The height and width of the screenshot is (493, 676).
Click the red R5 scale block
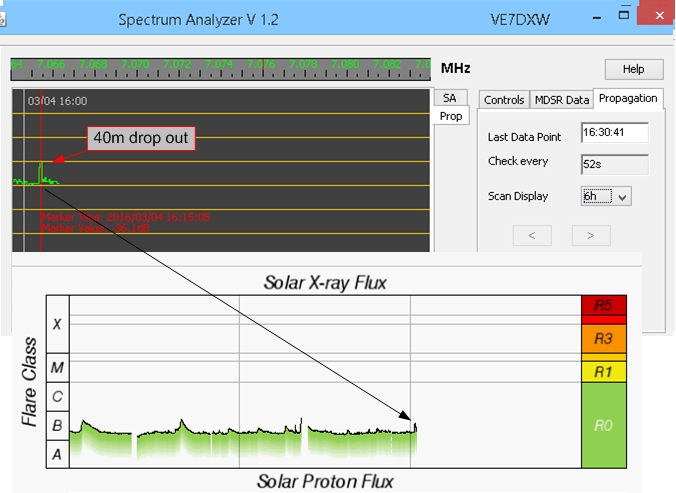(603, 306)
